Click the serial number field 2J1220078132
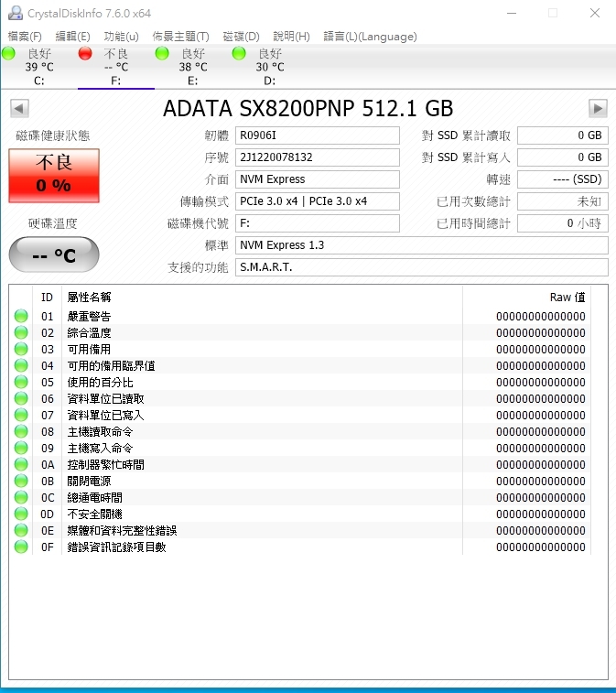 tap(318, 157)
